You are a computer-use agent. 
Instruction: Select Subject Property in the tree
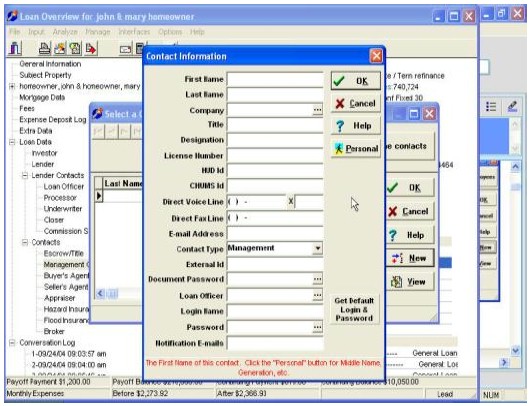(x=45, y=75)
